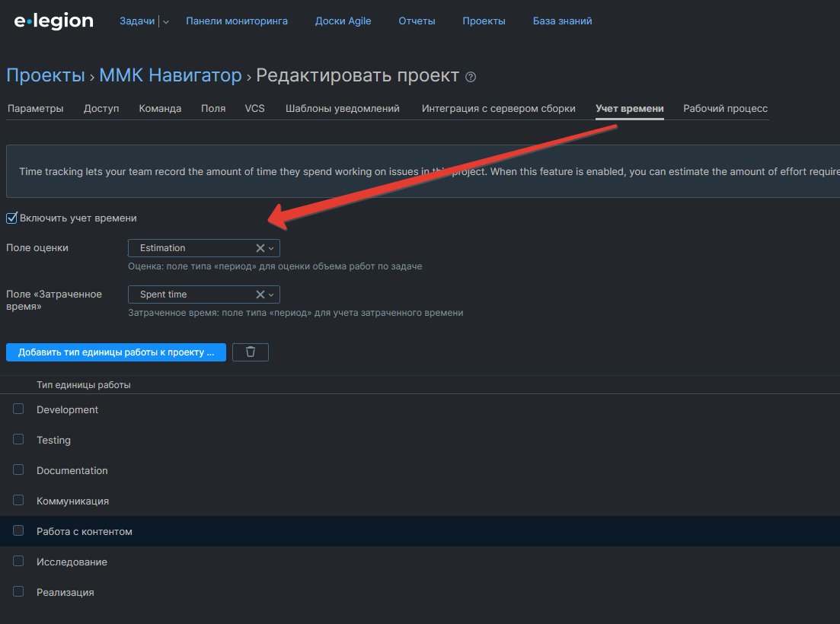The height and width of the screenshot is (624, 840).
Task: Click 'Добавить тип единицы работы к проекту' button
Action: 116,352
